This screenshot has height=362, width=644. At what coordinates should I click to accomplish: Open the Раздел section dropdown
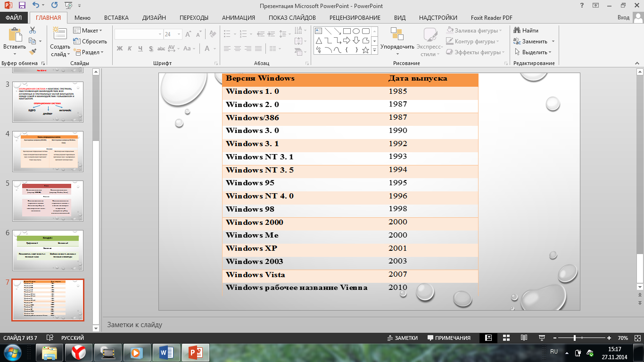click(88, 52)
